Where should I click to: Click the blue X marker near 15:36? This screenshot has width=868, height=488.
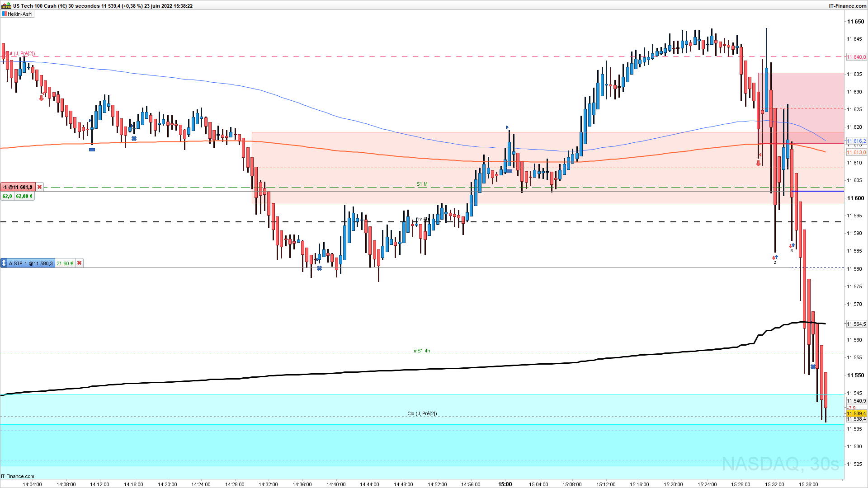pos(813,367)
